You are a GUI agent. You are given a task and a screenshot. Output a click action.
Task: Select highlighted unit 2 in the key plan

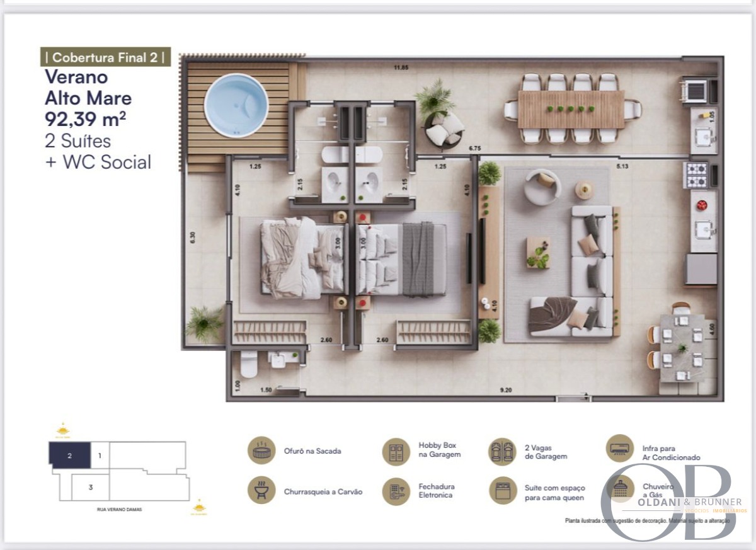[70, 455]
